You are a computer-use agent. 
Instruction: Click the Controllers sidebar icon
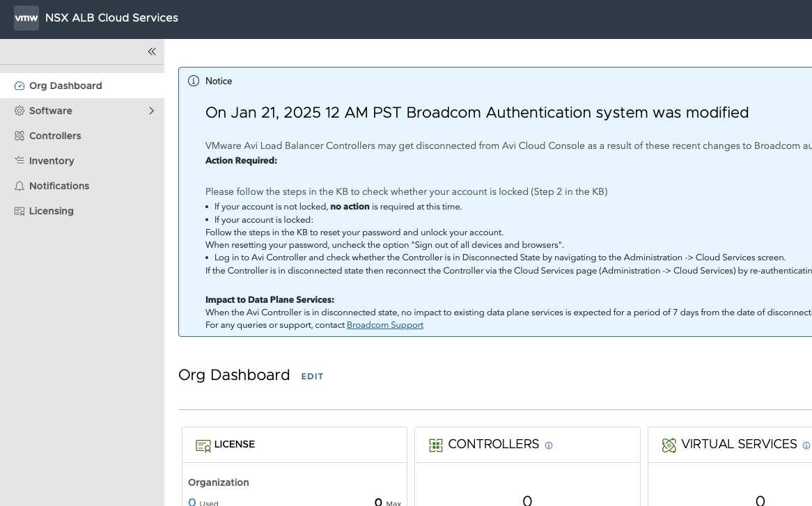coord(19,136)
